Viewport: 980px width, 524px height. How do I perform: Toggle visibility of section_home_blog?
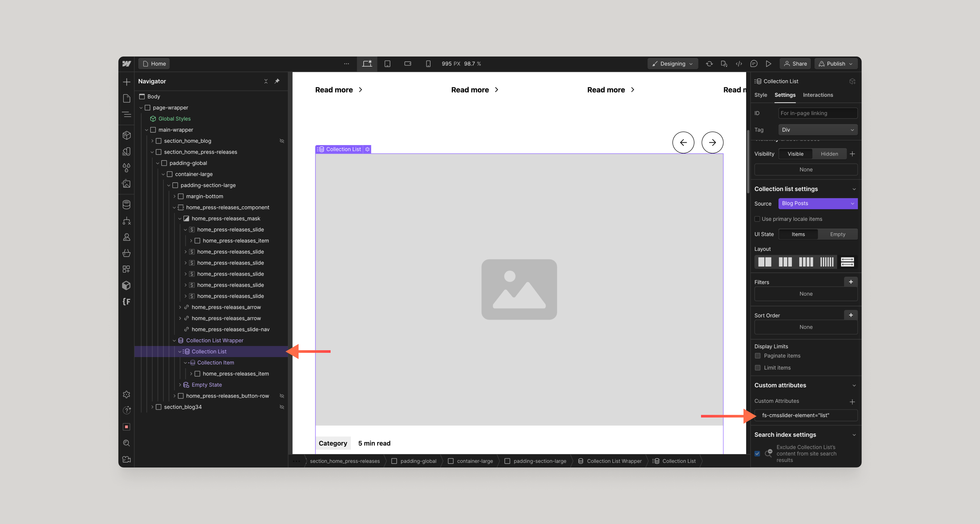click(x=282, y=141)
